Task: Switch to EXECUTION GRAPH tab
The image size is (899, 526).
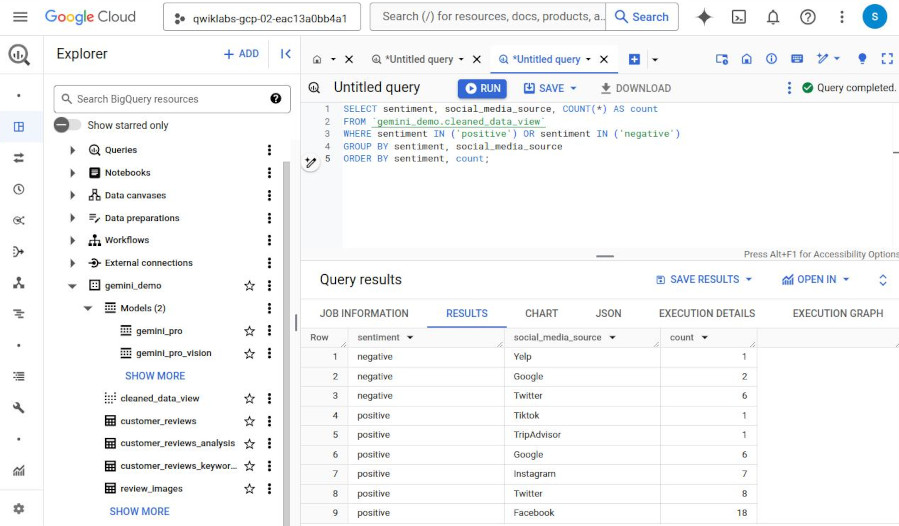Action: [x=838, y=313]
